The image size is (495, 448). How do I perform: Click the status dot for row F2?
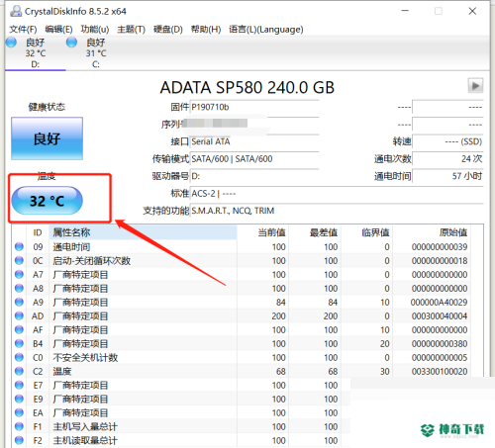(x=19, y=440)
